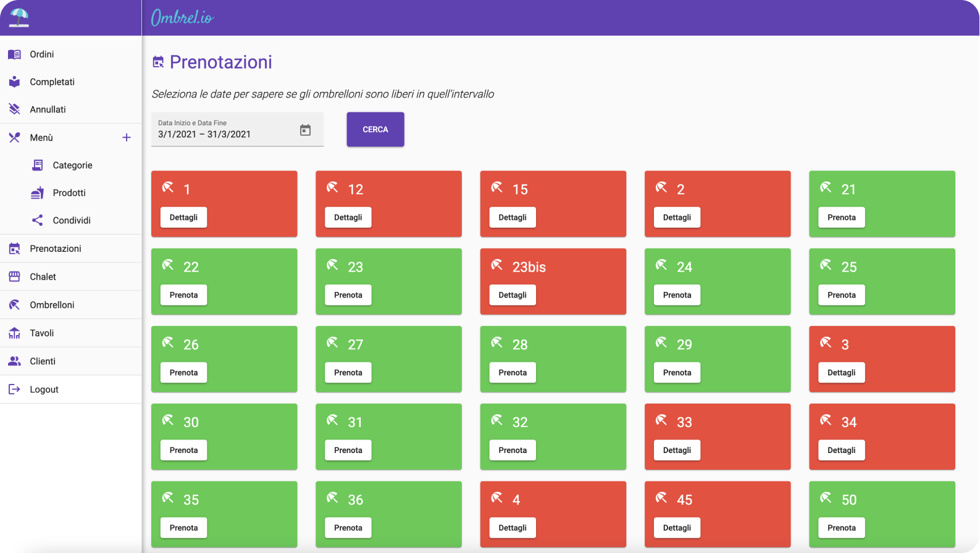Click the Condividi share icon
Screen dimensions: 980x553
pyautogui.click(x=38, y=220)
